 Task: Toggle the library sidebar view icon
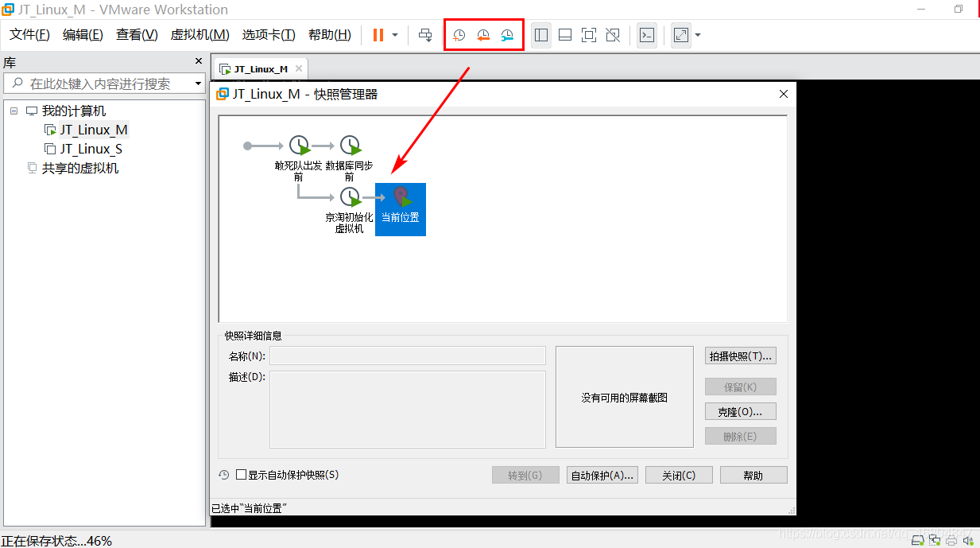[x=541, y=35]
